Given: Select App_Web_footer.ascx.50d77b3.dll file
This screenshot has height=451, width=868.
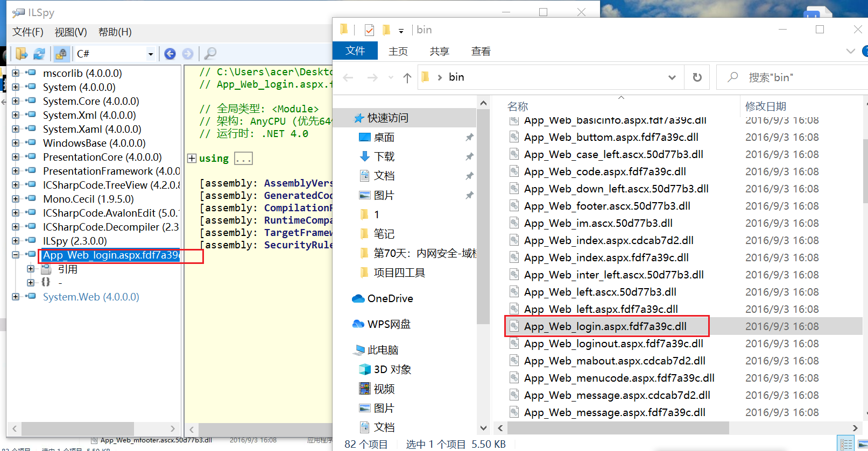Looking at the screenshot, I should pyautogui.click(x=607, y=206).
